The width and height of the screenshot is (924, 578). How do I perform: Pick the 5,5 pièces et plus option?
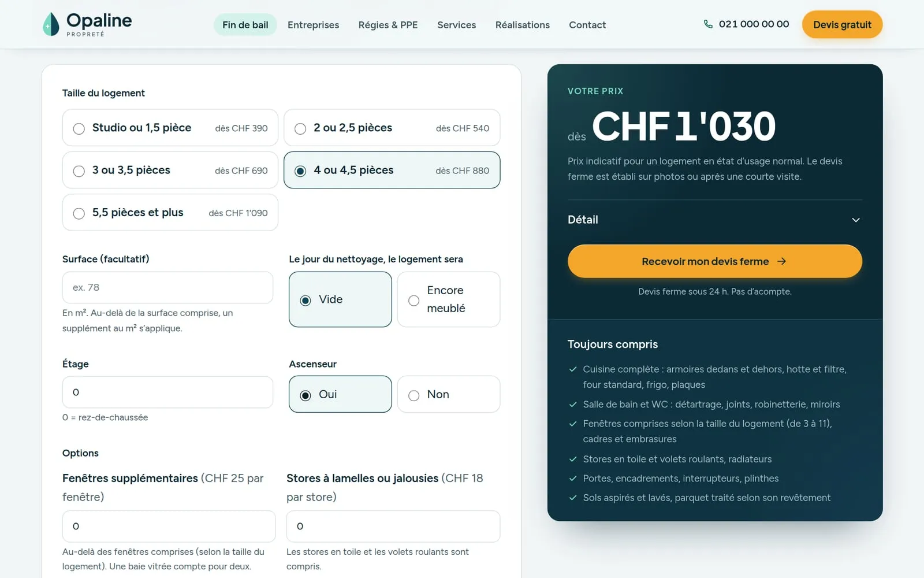pos(170,213)
